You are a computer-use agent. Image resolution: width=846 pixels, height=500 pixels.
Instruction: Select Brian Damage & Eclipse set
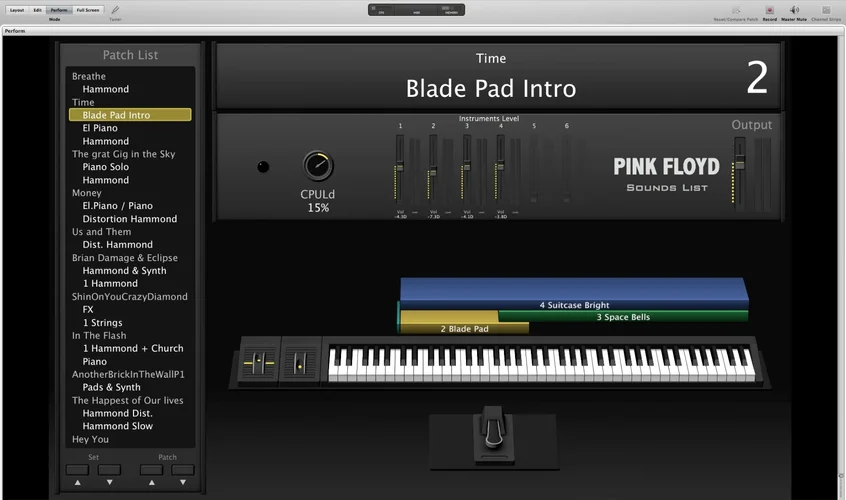(125, 257)
